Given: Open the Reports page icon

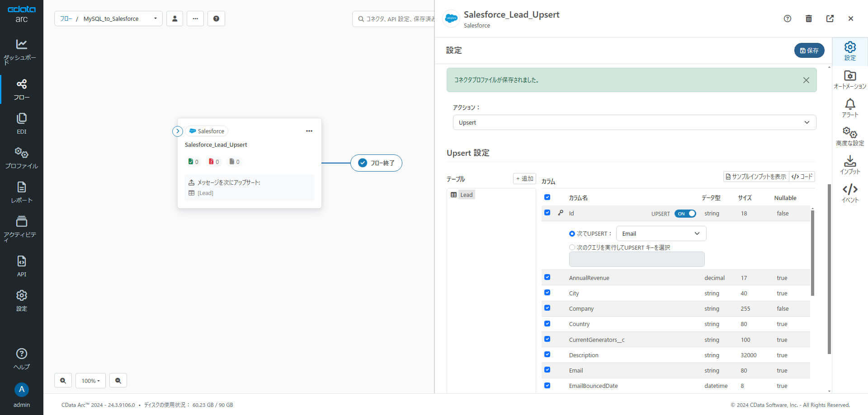Looking at the screenshot, I should tap(21, 191).
